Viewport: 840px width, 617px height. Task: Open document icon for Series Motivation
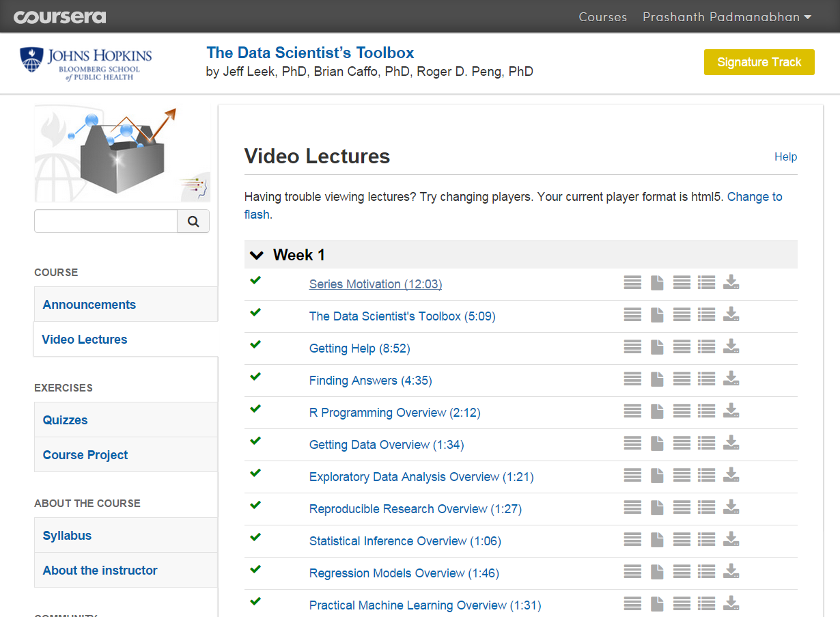pyautogui.click(x=657, y=282)
